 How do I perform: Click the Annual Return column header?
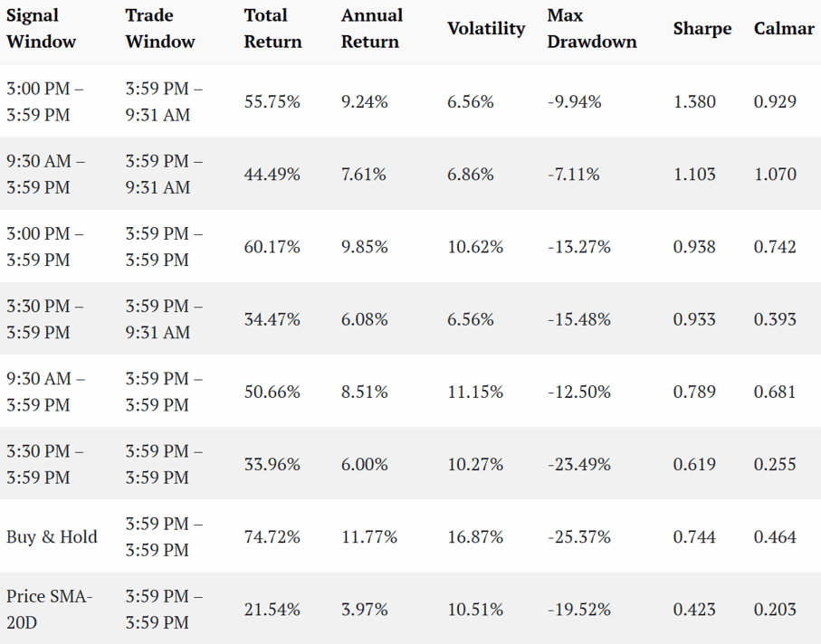tap(372, 28)
